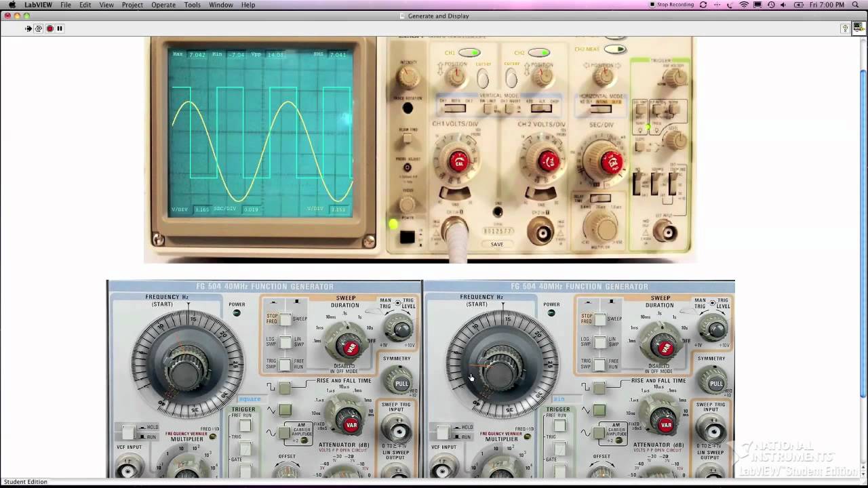
Task: Select triangle waveform on left generator
Action: [285, 410]
